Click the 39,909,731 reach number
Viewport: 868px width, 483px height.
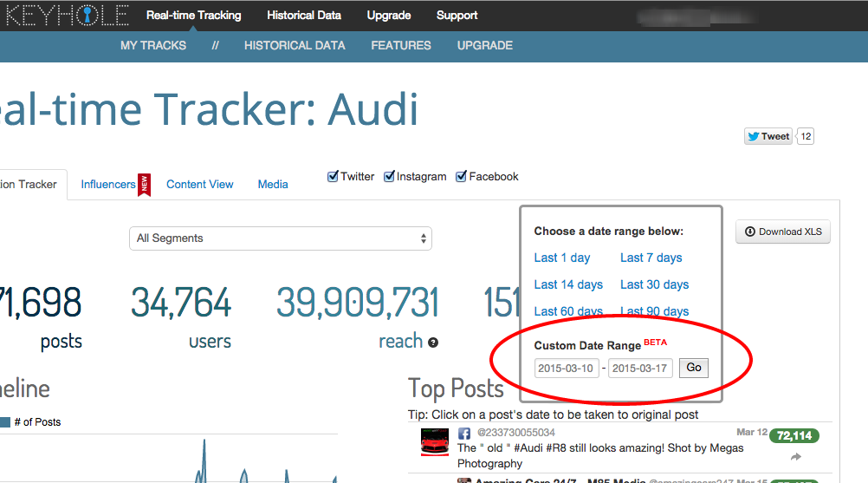[x=358, y=303]
